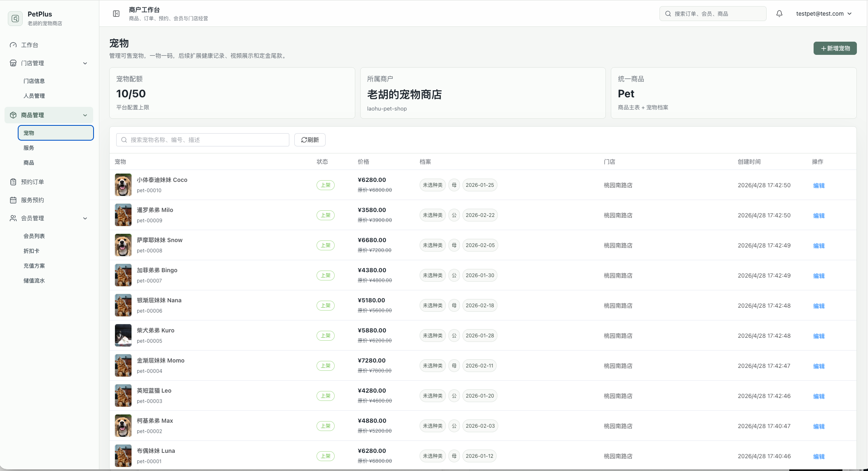Click the 新增宠物 button
Screen dimensions: 868x471
[x=835, y=48]
